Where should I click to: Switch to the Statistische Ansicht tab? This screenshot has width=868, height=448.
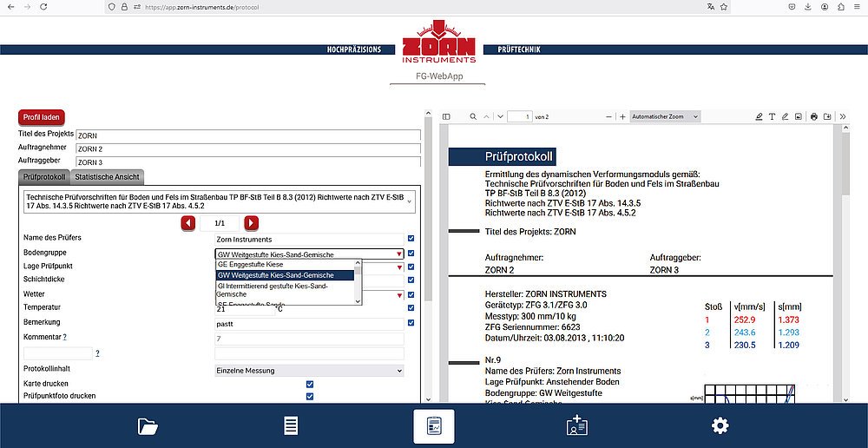click(x=107, y=176)
